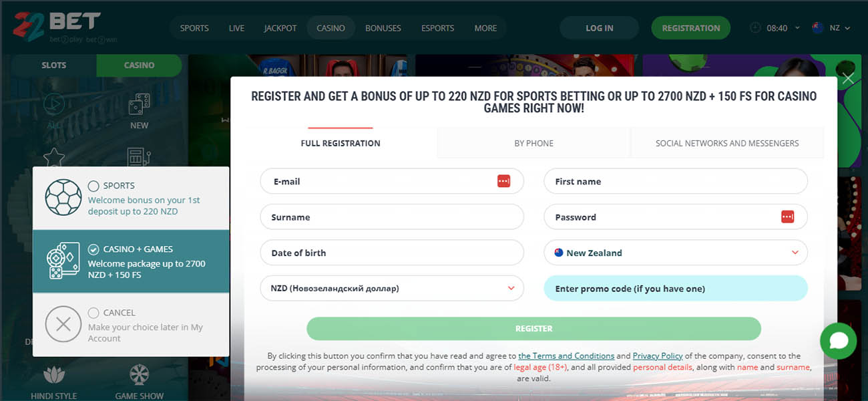Click the red icon in E-mail field
The image size is (868, 401).
[x=503, y=181]
